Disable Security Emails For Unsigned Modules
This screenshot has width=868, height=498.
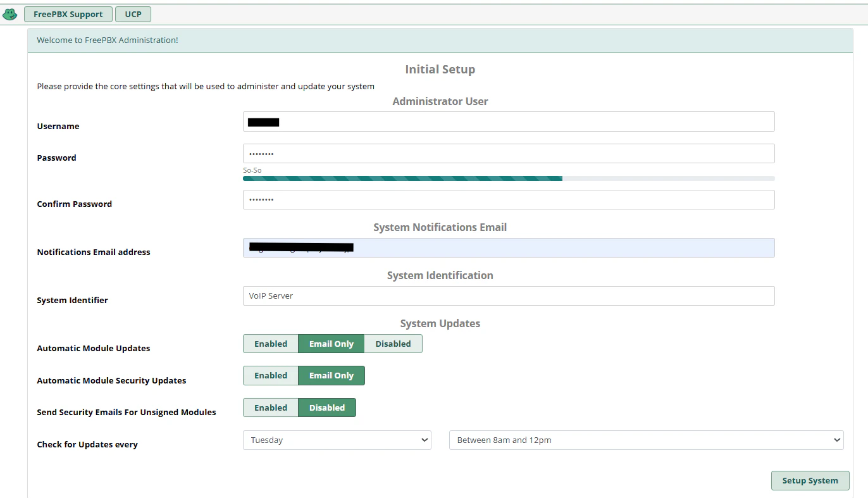327,408
